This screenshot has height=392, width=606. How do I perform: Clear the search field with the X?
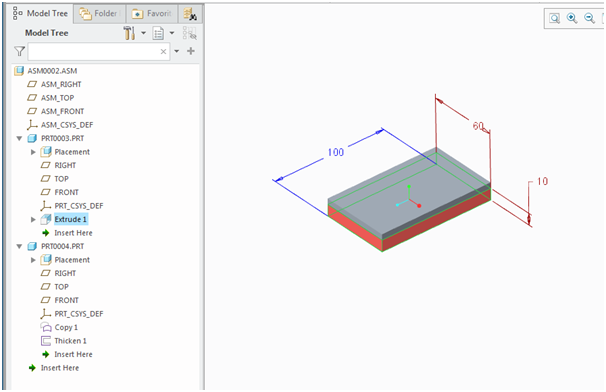click(163, 51)
